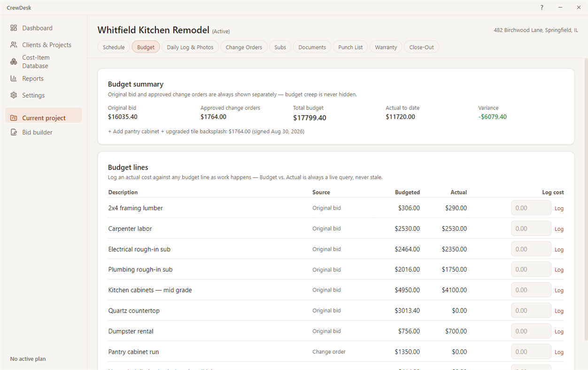588x370 pixels.
Task: Log cost for Kitchen cabinets — mid grade
Action: (x=559, y=291)
